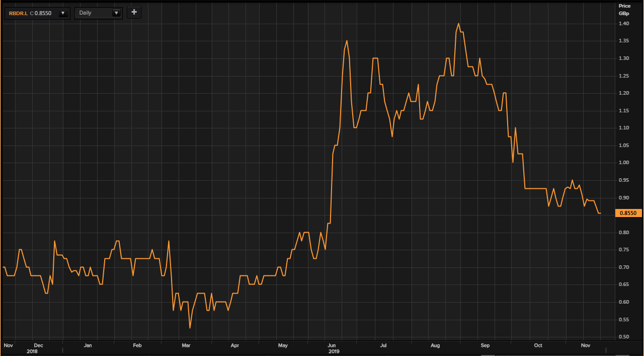
Task: Click the 0.60 price axis label
Action: tap(624, 302)
